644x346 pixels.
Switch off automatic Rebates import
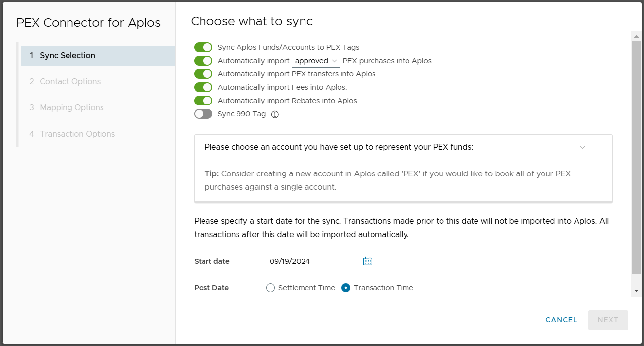[203, 101]
